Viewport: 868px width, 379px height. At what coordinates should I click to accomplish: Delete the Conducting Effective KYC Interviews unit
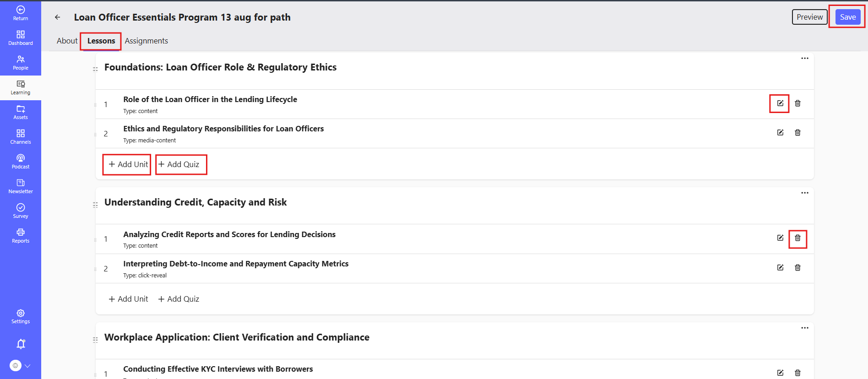point(797,373)
